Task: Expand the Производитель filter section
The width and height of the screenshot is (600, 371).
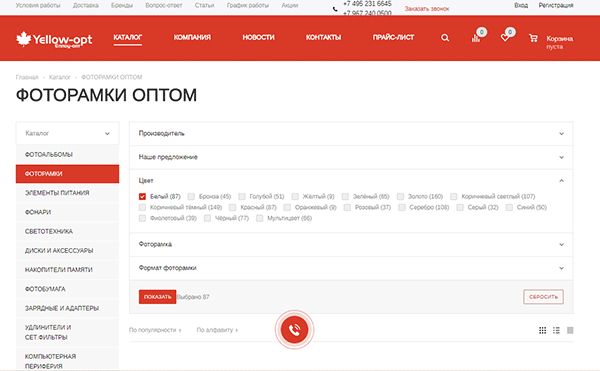Action: 351,133
